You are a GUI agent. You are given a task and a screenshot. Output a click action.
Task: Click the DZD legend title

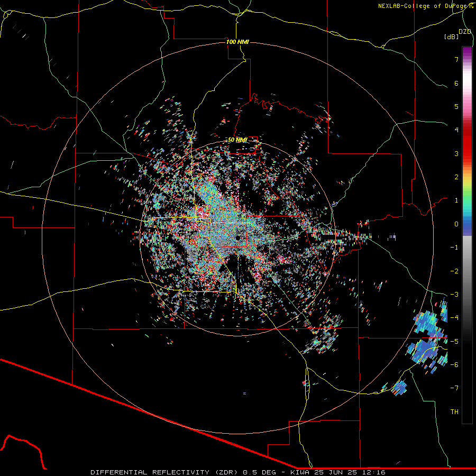tap(465, 32)
